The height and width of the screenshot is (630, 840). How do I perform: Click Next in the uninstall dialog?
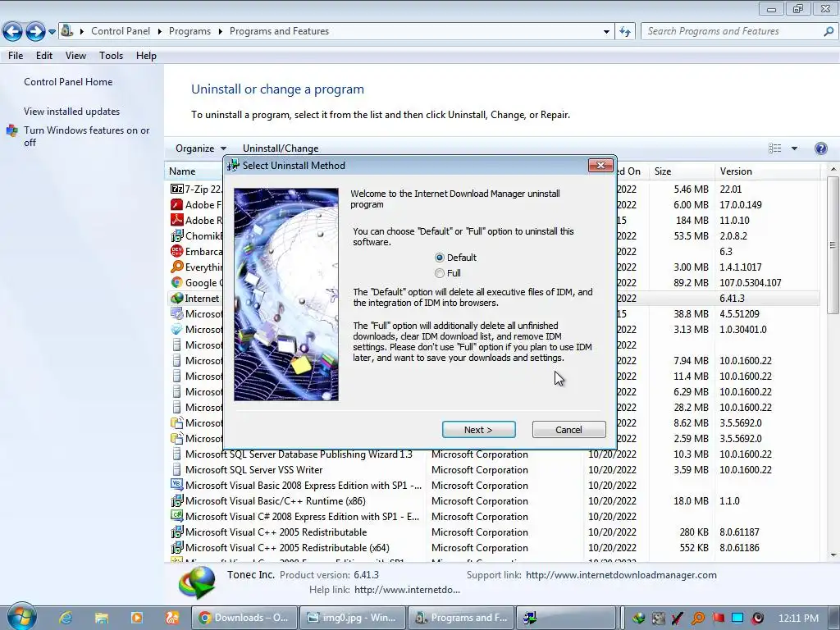tap(478, 430)
